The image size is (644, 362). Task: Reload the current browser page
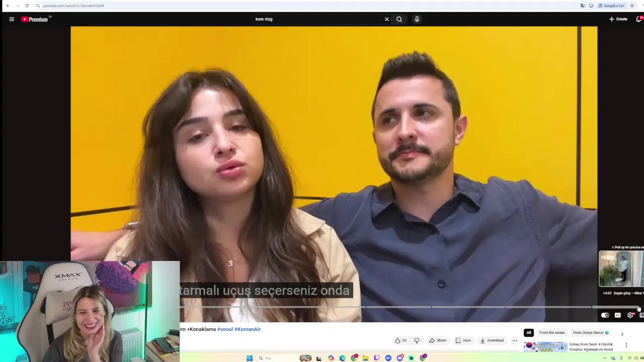pos(27,6)
